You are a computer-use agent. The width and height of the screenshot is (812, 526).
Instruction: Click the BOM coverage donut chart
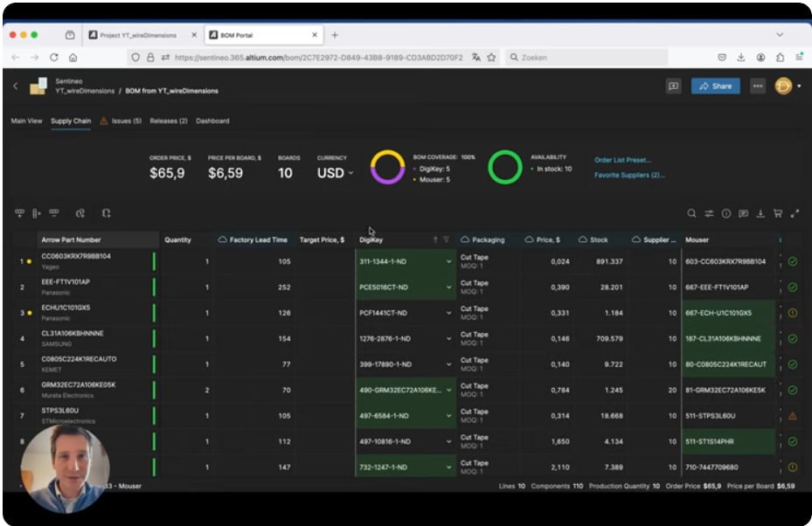pos(387,167)
